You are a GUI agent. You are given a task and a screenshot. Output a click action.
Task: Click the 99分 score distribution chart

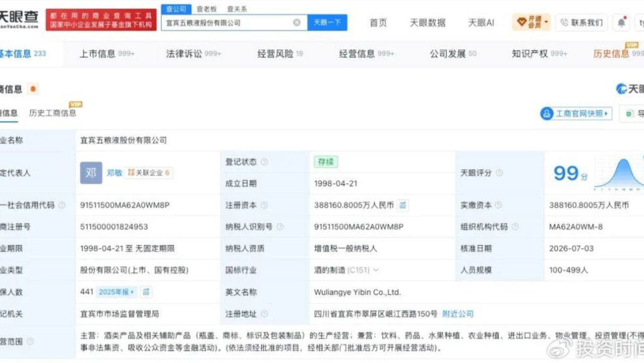point(619,173)
